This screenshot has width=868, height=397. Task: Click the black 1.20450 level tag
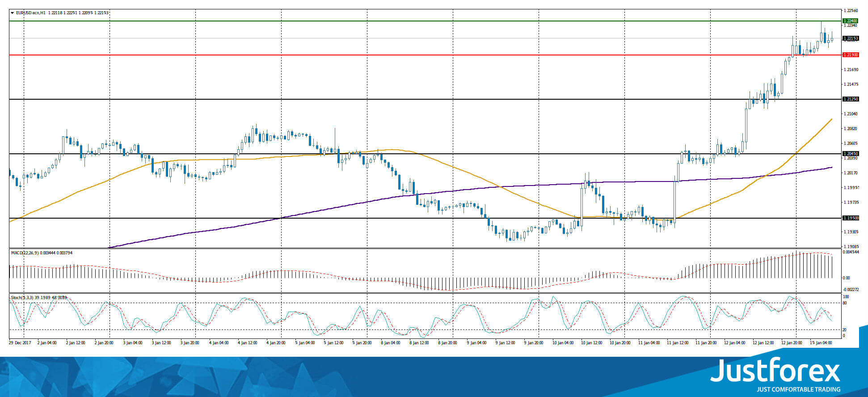(x=851, y=154)
